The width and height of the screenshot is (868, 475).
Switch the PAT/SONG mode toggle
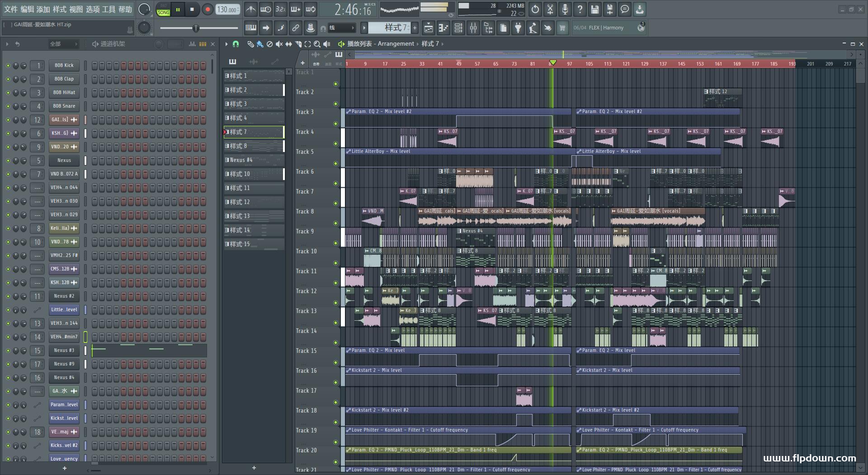click(x=163, y=9)
